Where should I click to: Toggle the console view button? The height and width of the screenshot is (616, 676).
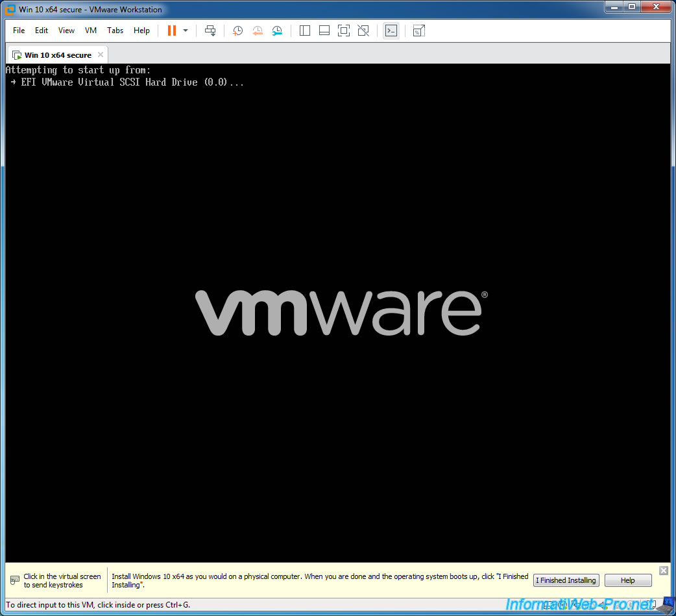[x=391, y=31]
